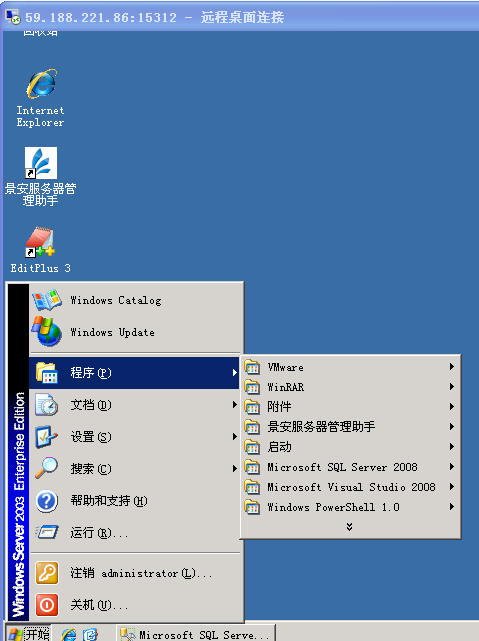The image size is (479, 641).
Task: Choose 注销 administrator log off entry
Action: click(136, 573)
